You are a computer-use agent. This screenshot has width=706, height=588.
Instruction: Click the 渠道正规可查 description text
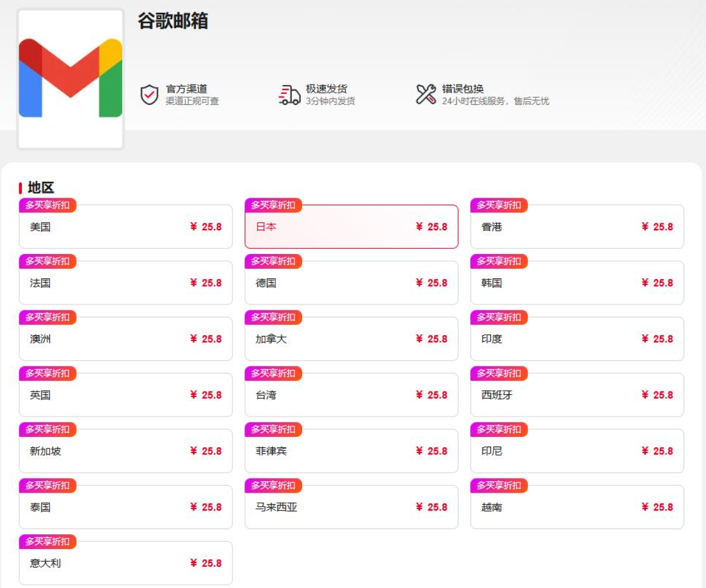(x=192, y=101)
